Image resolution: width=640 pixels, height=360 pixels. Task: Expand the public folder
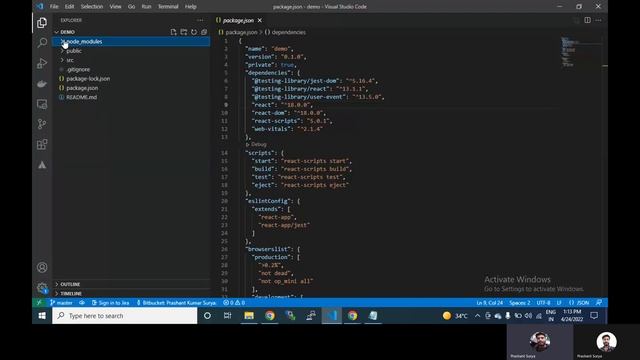62,51
